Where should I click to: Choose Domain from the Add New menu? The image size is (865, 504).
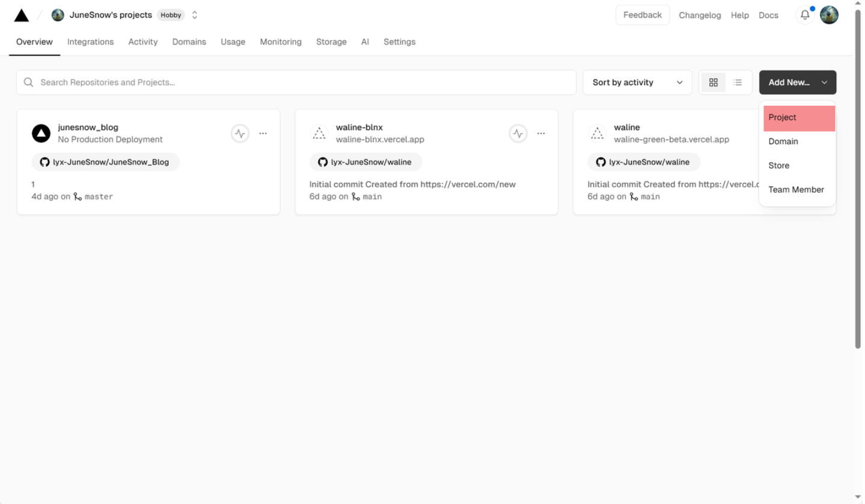tap(799, 141)
